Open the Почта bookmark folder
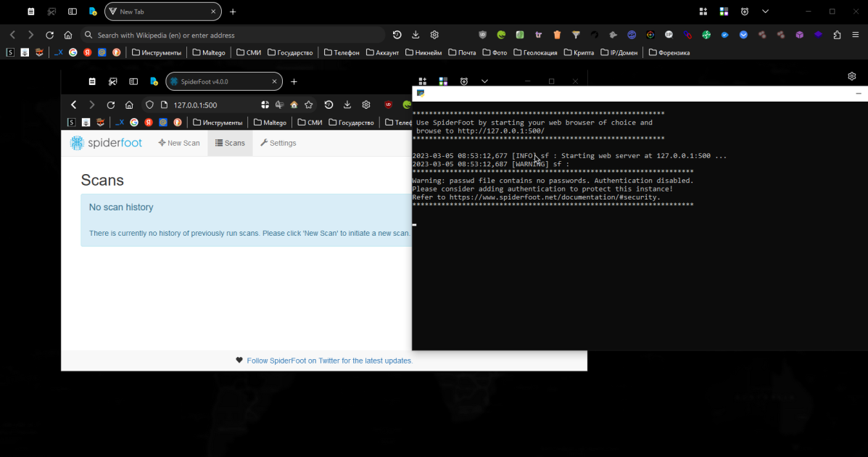 pyautogui.click(x=462, y=53)
